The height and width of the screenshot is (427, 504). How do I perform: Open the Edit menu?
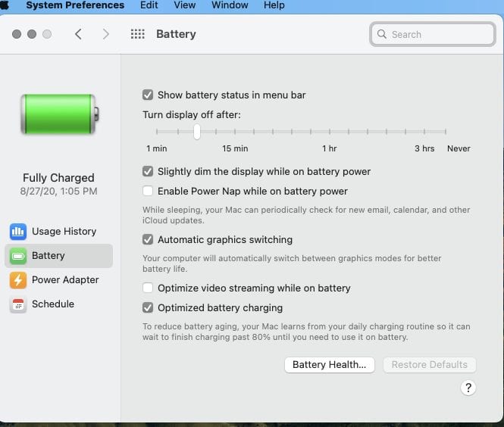149,5
